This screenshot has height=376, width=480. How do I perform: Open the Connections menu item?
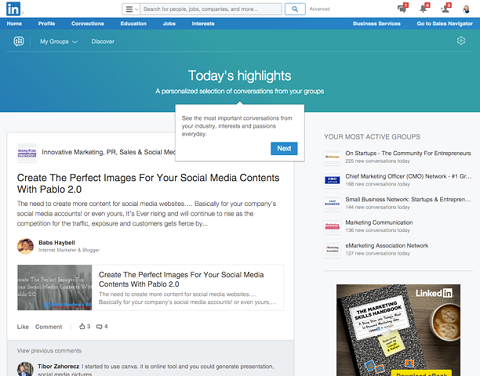tap(88, 24)
